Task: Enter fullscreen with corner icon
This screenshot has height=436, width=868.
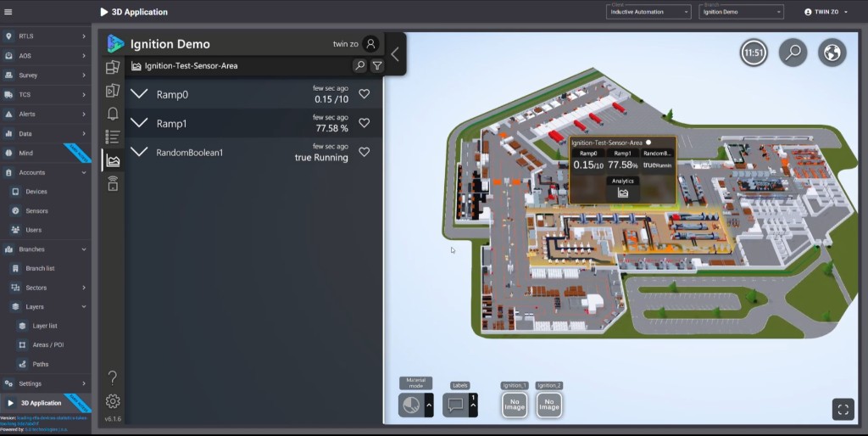Action: point(843,410)
